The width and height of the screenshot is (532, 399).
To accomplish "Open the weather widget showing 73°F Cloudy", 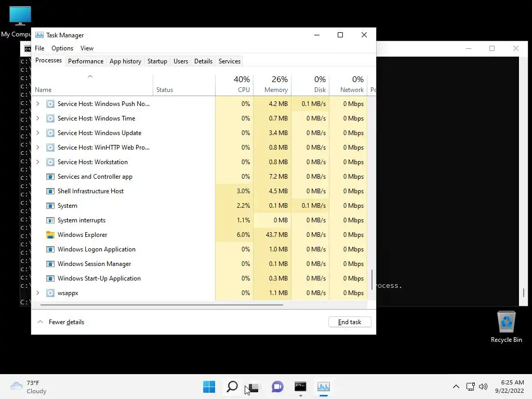I will tap(29, 387).
